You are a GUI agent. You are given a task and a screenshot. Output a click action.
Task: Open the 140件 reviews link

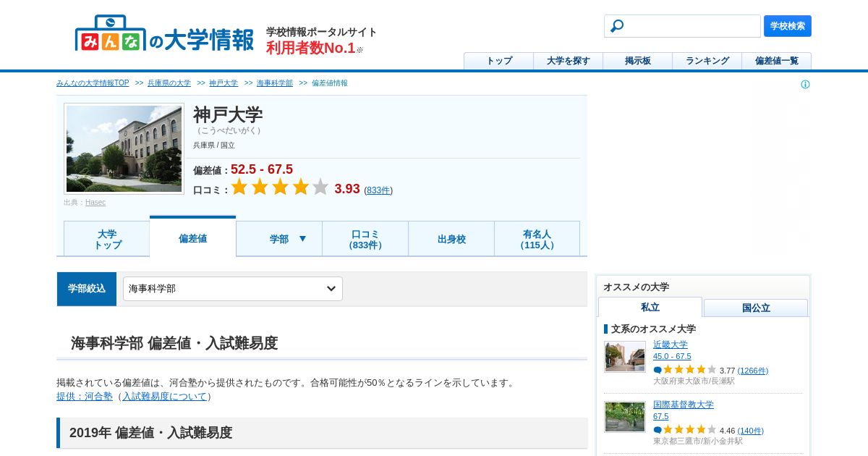pos(751,431)
